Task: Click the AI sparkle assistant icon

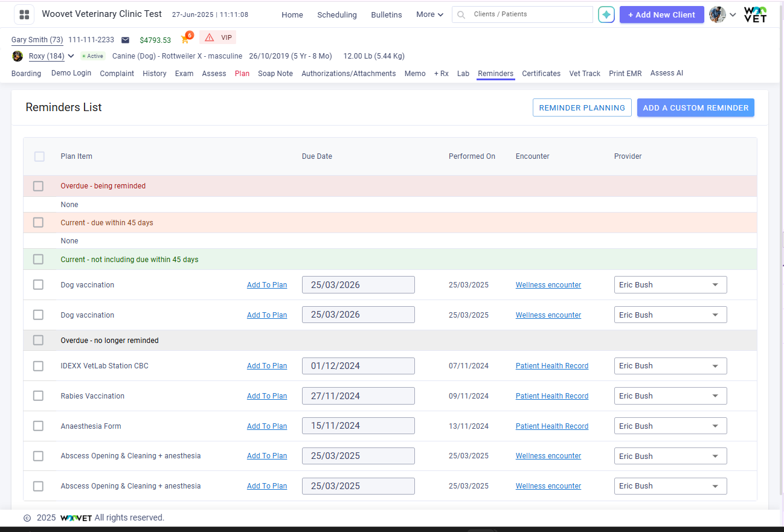Action: click(x=606, y=14)
